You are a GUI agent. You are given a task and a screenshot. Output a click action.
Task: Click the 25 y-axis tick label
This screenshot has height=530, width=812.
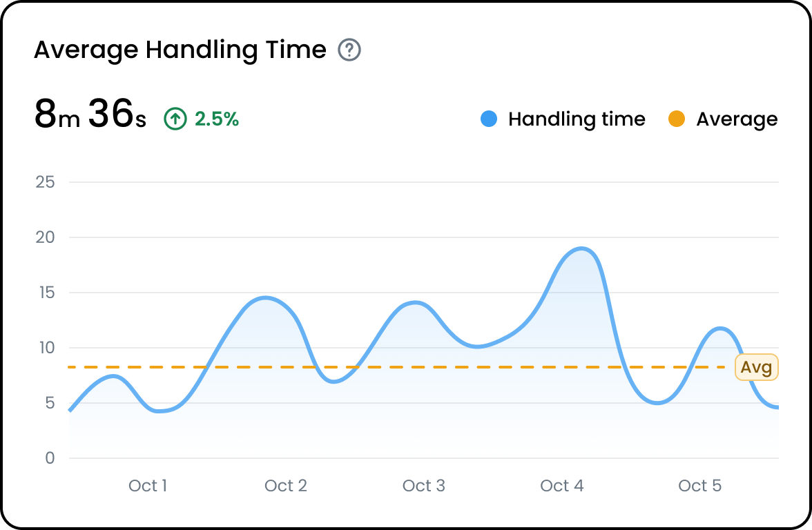click(45, 182)
